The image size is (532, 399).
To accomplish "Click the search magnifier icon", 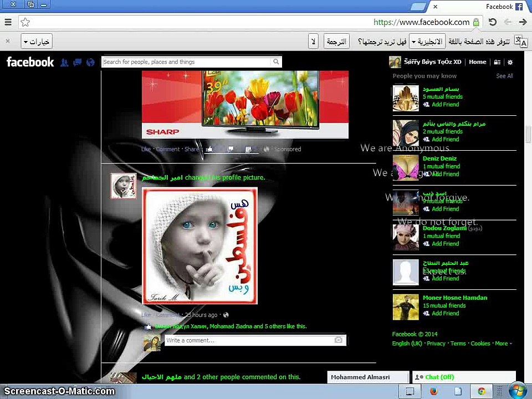I will coord(276,62).
